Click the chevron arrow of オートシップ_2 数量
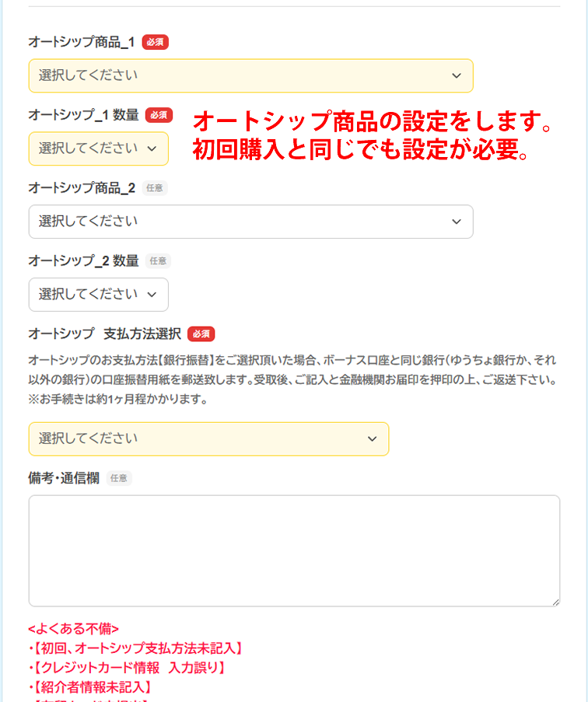The width and height of the screenshot is (588, 702). coord(152,295)
